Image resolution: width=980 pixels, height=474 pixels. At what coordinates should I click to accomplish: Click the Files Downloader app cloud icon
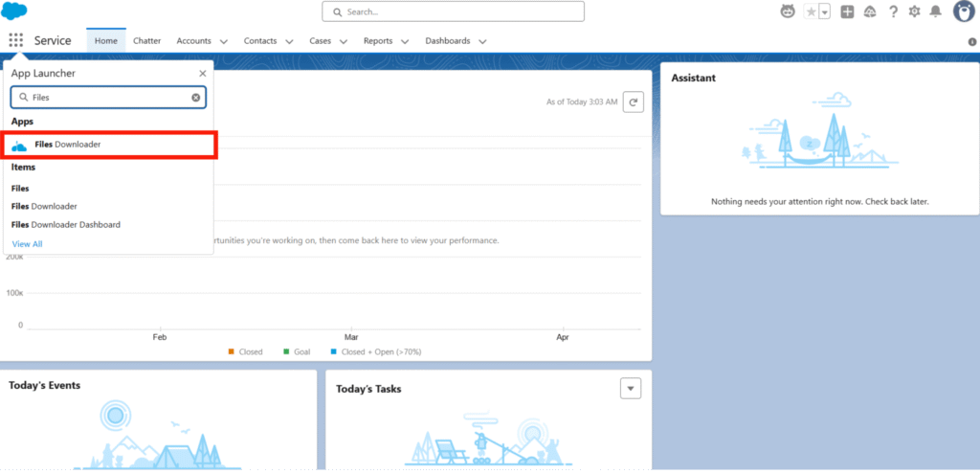[x=19, y=146]
